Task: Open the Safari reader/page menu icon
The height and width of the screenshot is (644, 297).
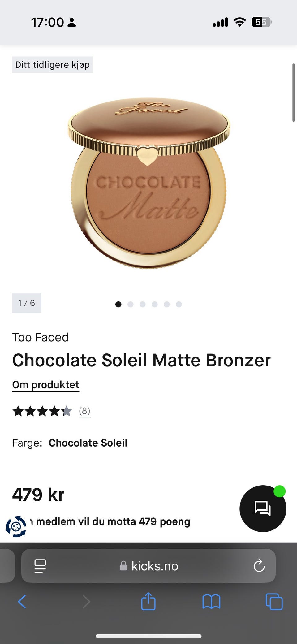Action: (x=40, y=566)
